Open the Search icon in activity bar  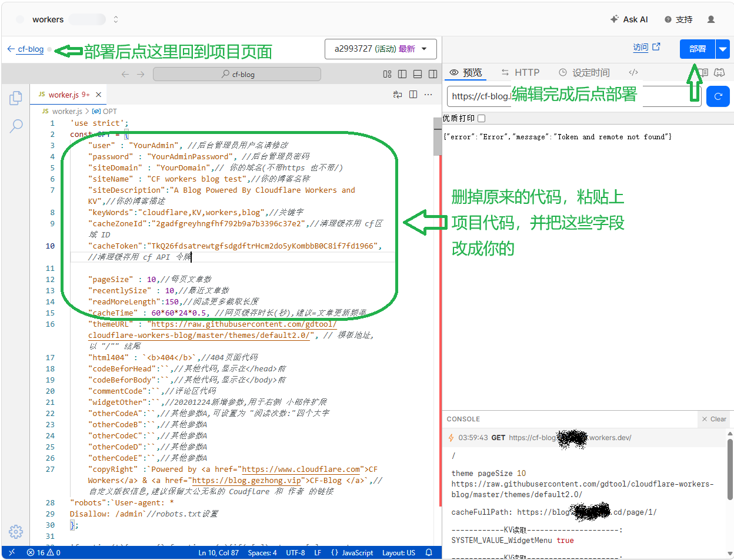click(x=16, y=125)
